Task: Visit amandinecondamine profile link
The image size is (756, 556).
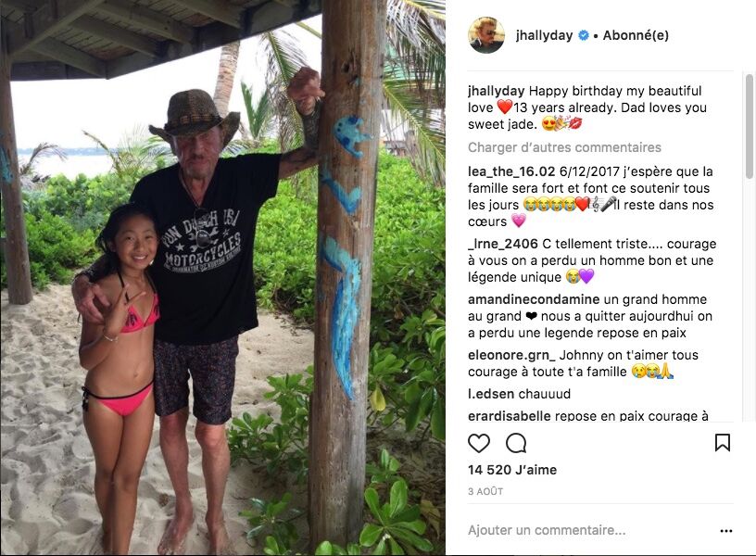Action: [534, 299]
